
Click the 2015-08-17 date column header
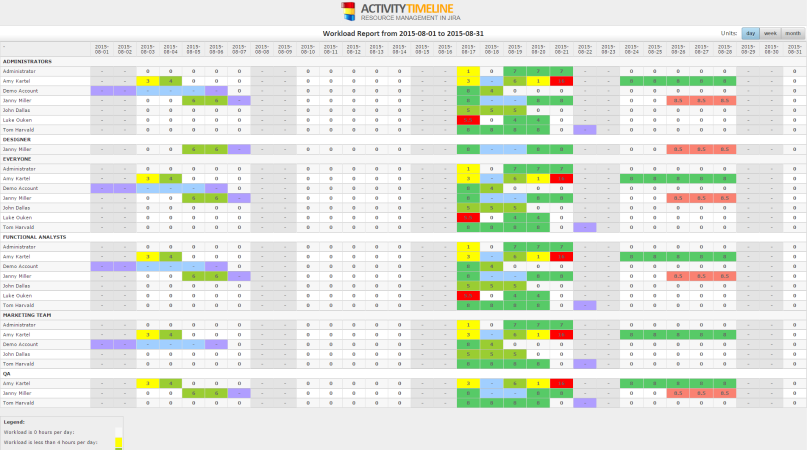tap(467, 48)
